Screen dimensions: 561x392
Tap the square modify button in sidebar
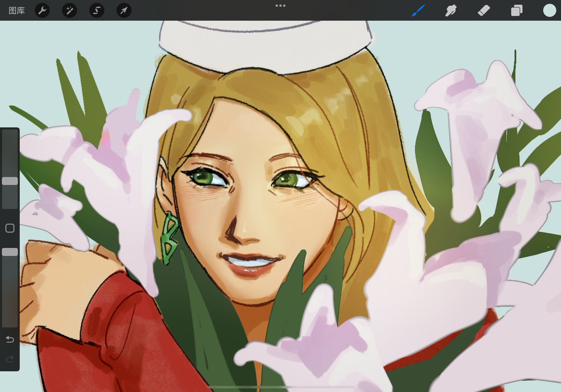tap(10, 228)
